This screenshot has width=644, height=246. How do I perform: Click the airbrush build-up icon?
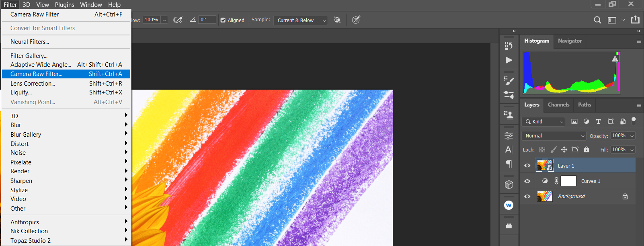(x=178, y=20)
